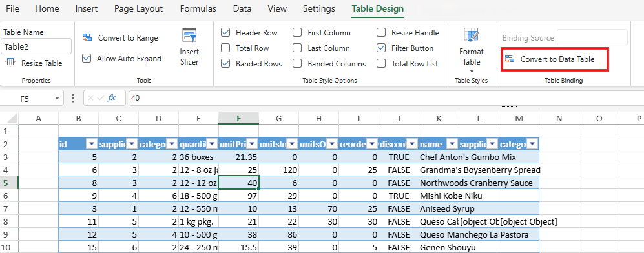The height and width of the screenshot is (253, 644).
Task: Open the id column filter dropdown
Action: (x=92, y=144)
